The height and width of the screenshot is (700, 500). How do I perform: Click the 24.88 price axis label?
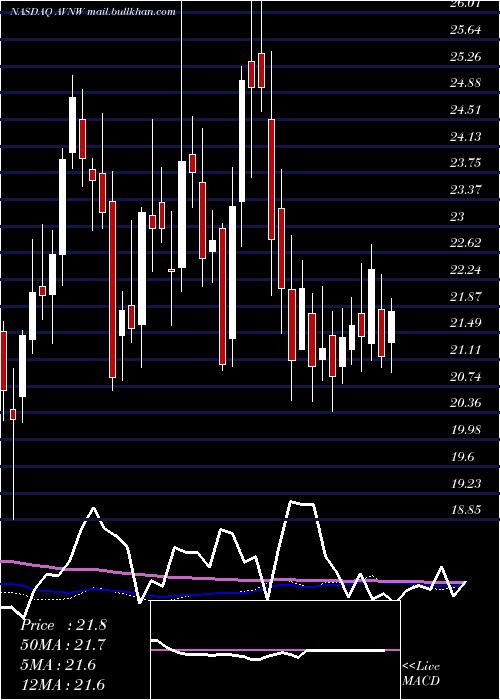coord(466,83)
